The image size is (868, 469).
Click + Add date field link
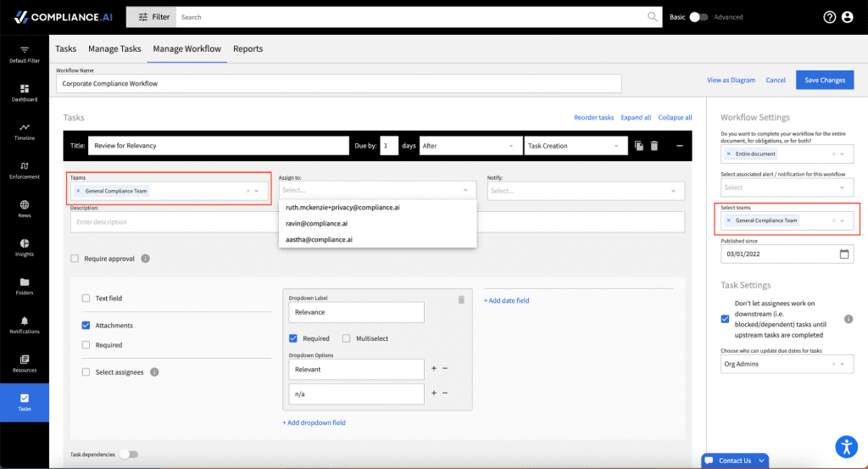pyautogui.click(x=507, y=300)
